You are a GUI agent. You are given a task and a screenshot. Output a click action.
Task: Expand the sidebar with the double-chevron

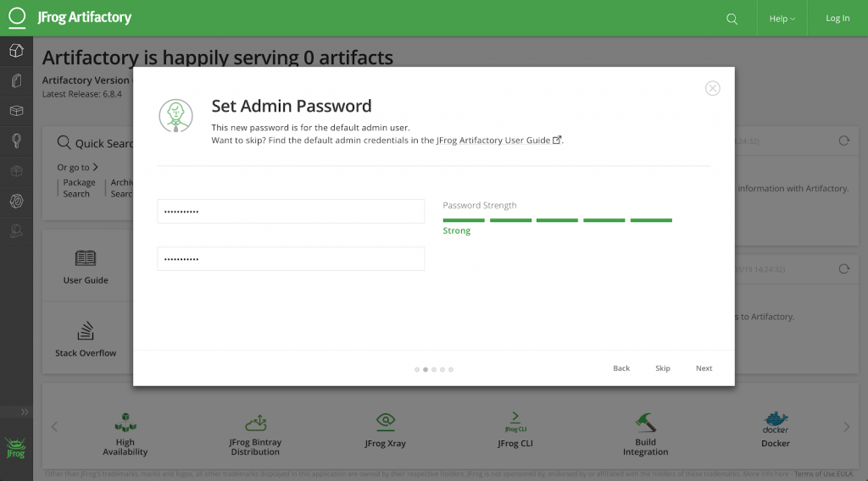[25, 412]
